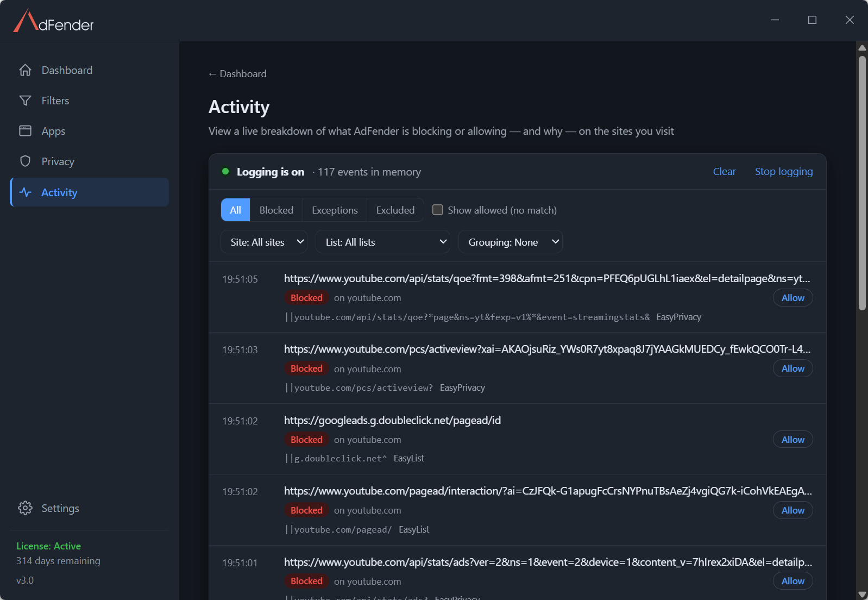Expand the Grouping: None dropdown
This screenshot has height=600, width=868.
[511, 242]
